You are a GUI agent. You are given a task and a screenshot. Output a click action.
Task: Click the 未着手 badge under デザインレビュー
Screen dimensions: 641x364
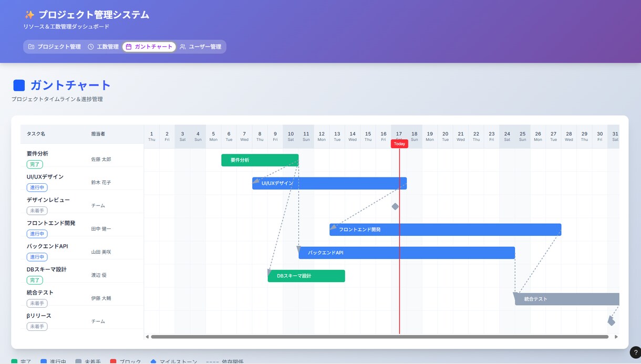pyautogui.click(x=37, y=211)
